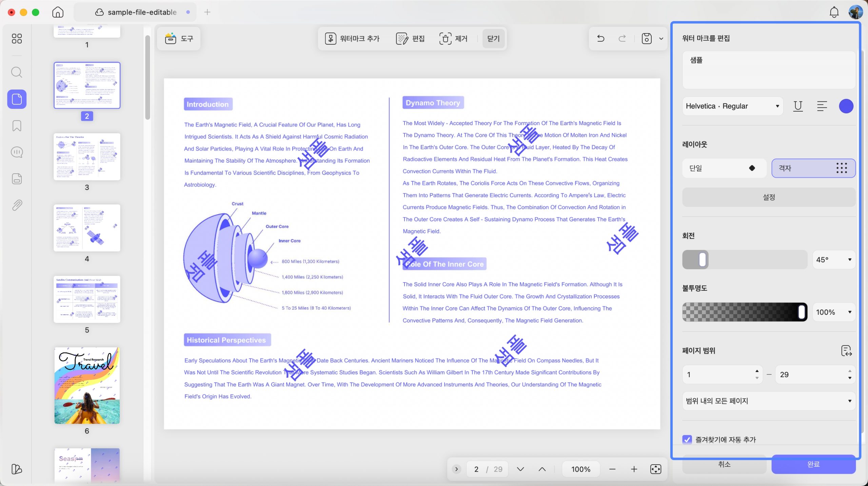This screenshot has height=486, width=868.
Task: Open text alignment options icon
Action: 822,106
